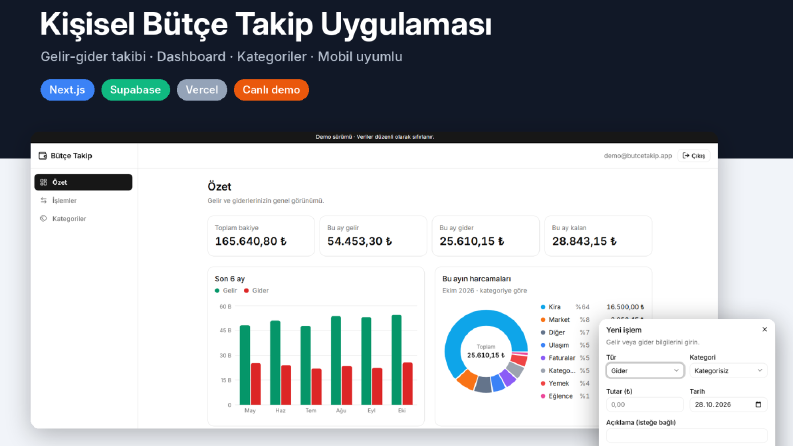The width and height of the screenshot is (793, 446).
Task: Click the Eğlence legend color dot
Action: (543, 396)
